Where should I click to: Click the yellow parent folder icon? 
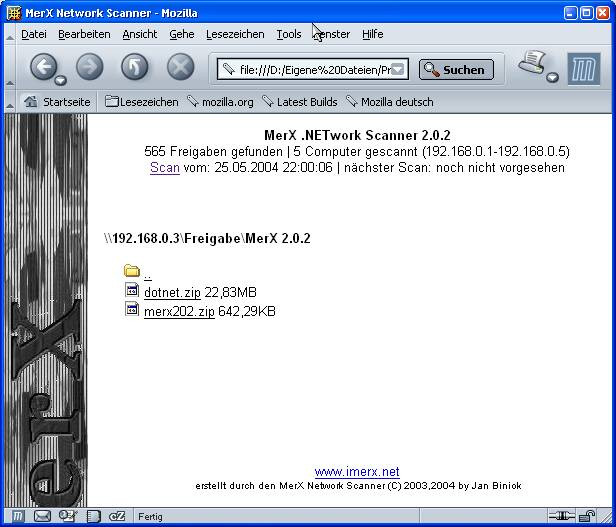tap(132, 271)
